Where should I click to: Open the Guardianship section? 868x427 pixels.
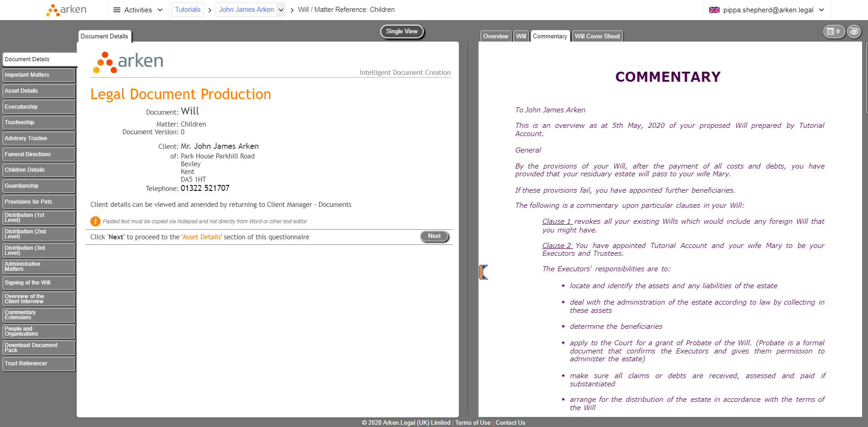[39, 186]
